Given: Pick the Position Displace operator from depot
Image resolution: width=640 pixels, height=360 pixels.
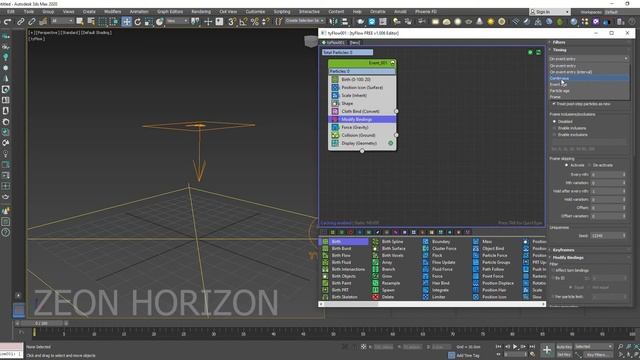Looking at the screenshot, I should click(498, 283).
